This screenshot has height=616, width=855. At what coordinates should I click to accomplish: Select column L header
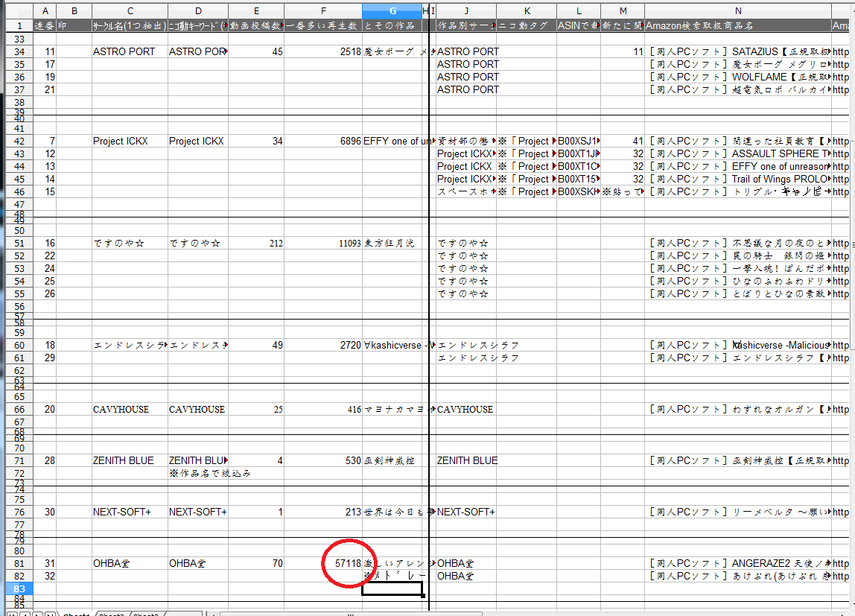579,11
